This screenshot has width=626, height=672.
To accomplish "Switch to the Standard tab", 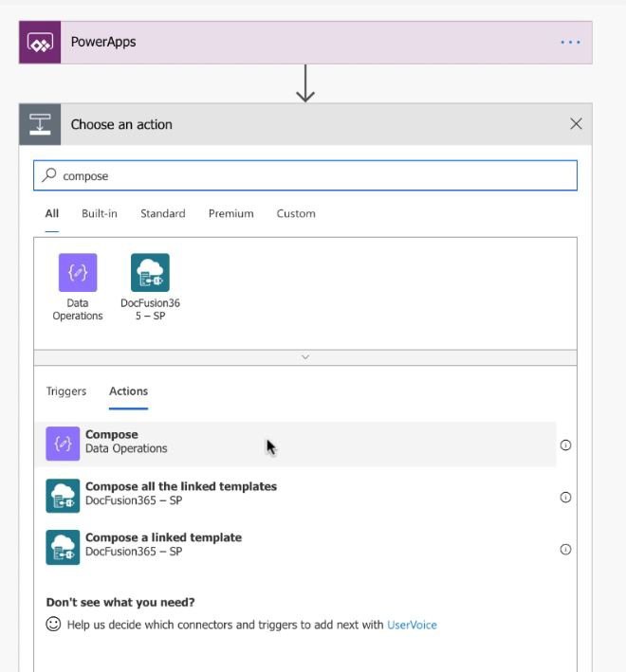I will pyautogui.click(x=163, y=213).
